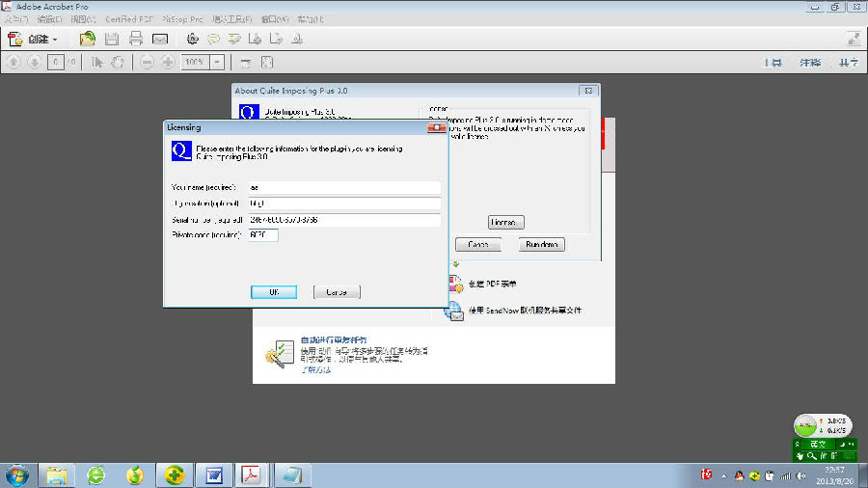This screenshot has width=868, height=488.
Task: Click the gear settings icon in the toolbar
Action: coord(192,39)
